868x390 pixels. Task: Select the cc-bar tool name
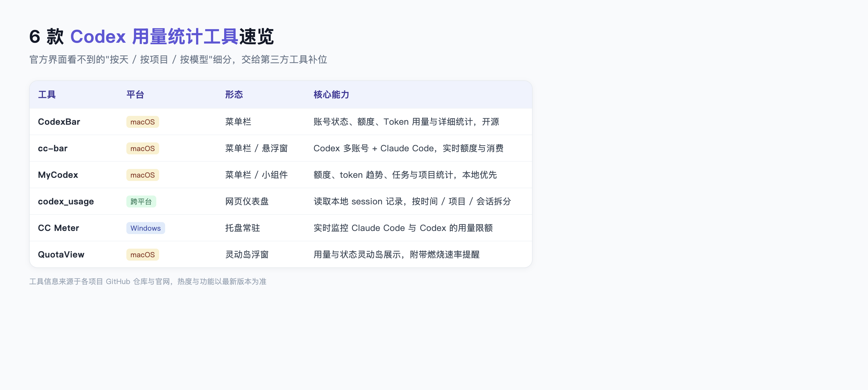53,148
